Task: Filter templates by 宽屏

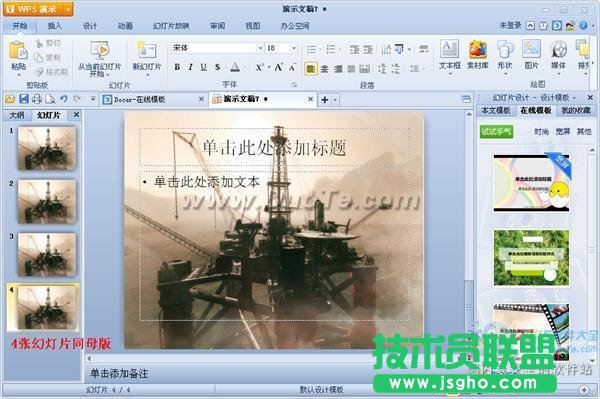Action: 562,132
